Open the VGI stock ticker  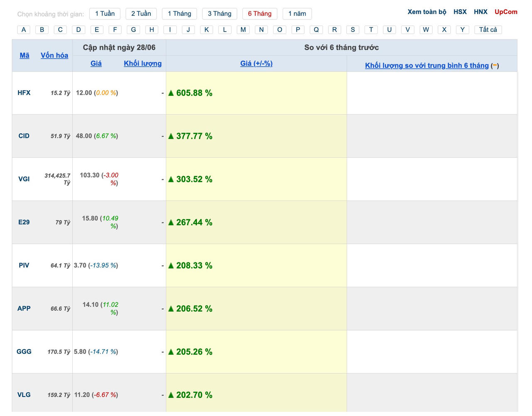[24, 179]
